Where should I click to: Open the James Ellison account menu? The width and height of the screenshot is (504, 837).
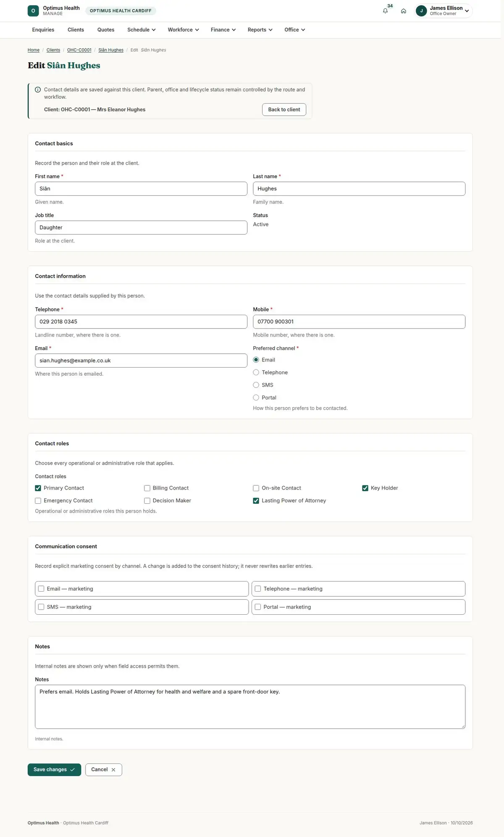[444, 11]
